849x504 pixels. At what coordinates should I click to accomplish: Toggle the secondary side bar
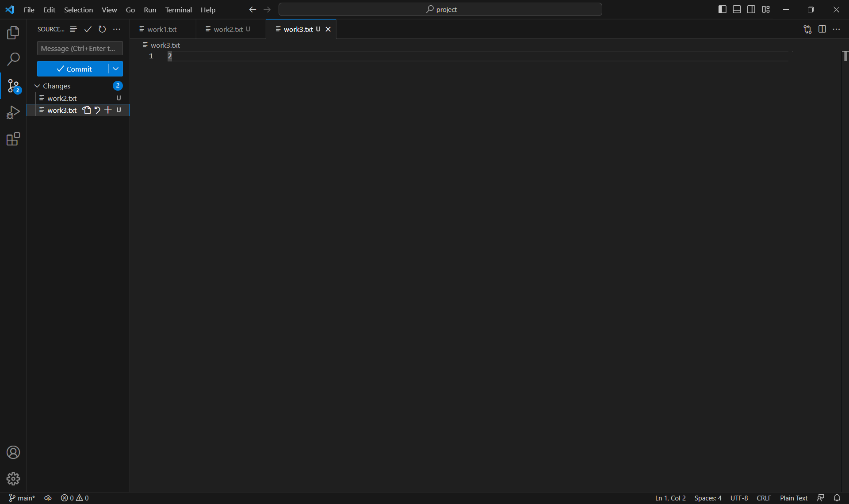[751, 9]
